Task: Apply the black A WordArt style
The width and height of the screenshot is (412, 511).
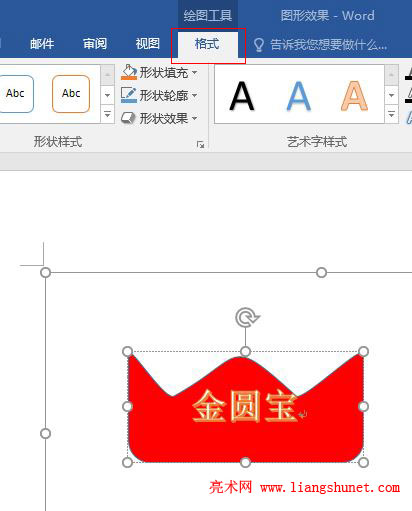Action: pyautogui.click(x=242, y=96)
